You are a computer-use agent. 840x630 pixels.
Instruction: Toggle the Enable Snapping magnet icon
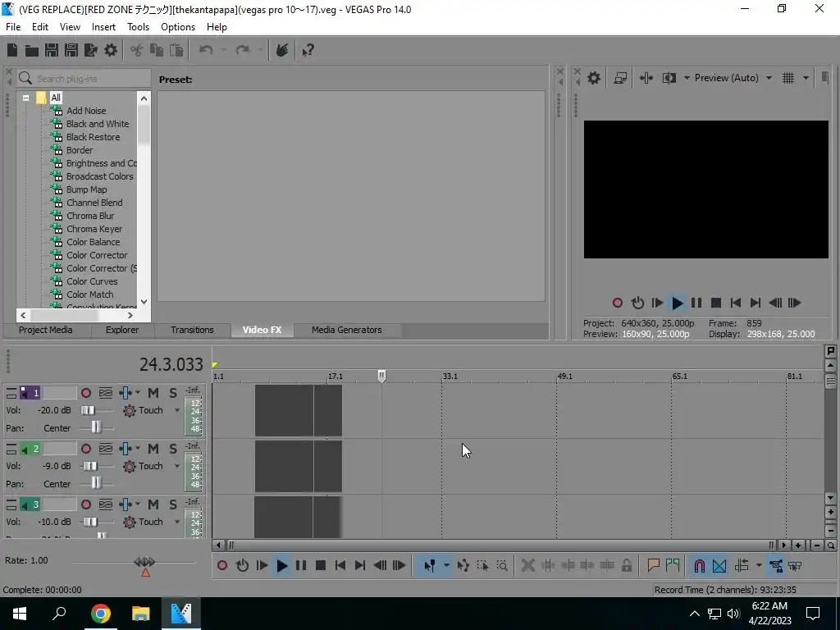[699, 565]
